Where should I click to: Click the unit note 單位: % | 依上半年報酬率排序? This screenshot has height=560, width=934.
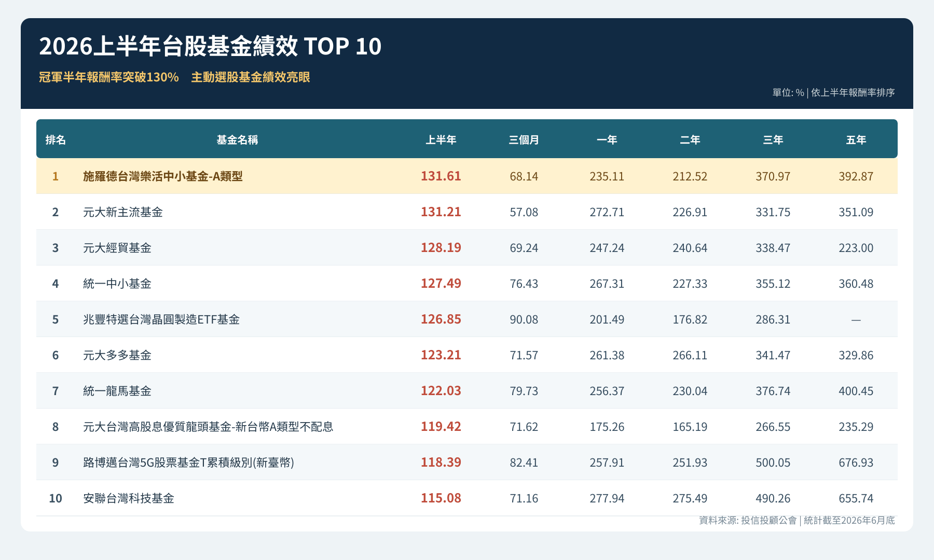[x=833, y=92]
